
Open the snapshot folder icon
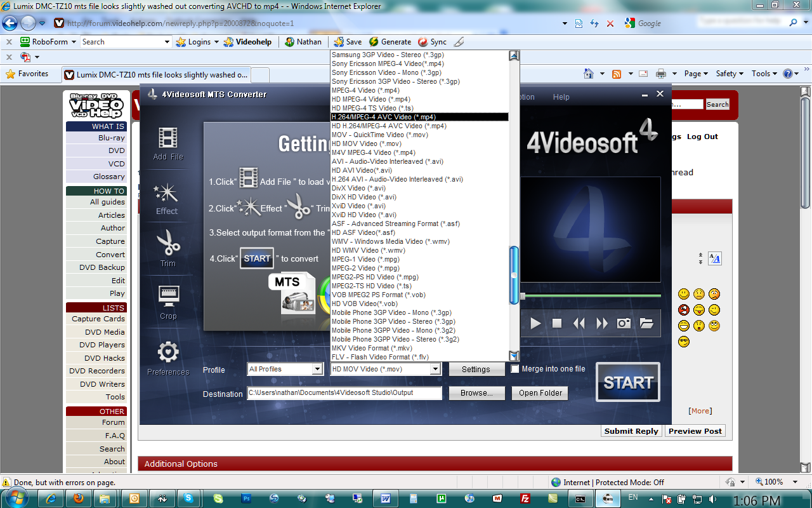[x=646, y=323]
